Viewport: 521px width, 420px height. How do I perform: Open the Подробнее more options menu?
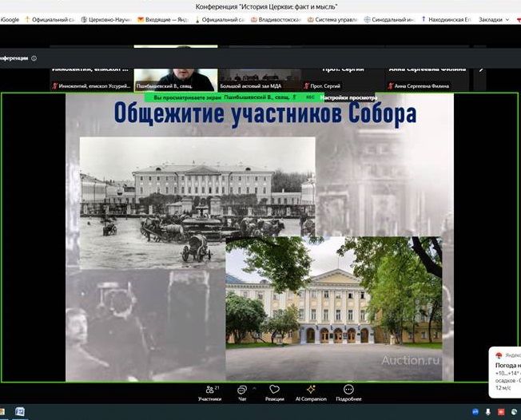348,391
